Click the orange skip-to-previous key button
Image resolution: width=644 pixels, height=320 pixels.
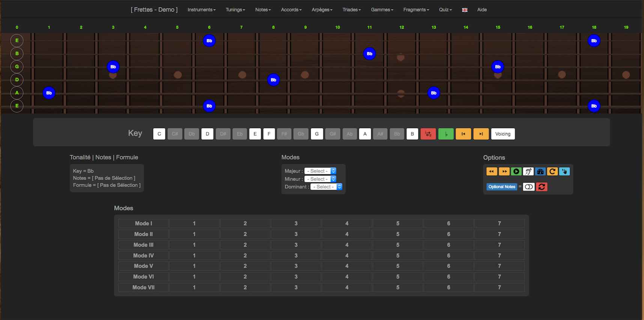tap(463, 134)
